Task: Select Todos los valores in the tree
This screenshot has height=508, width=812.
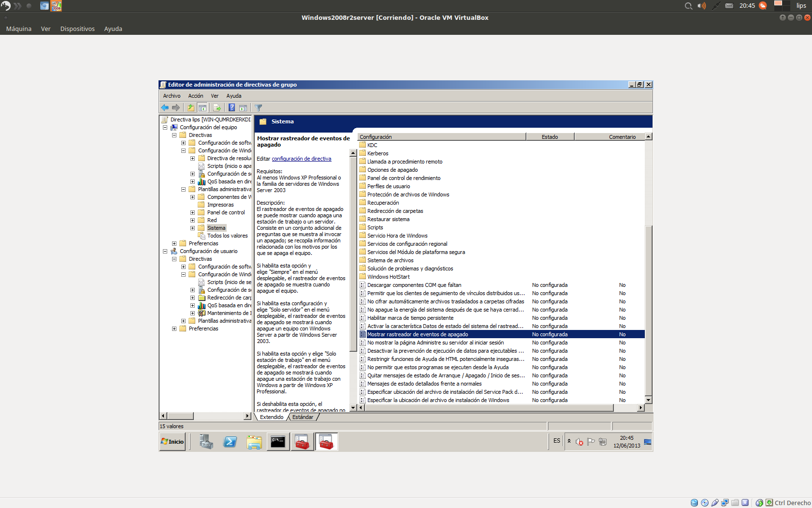Action: pyautogui.click(x=227, y=236)
